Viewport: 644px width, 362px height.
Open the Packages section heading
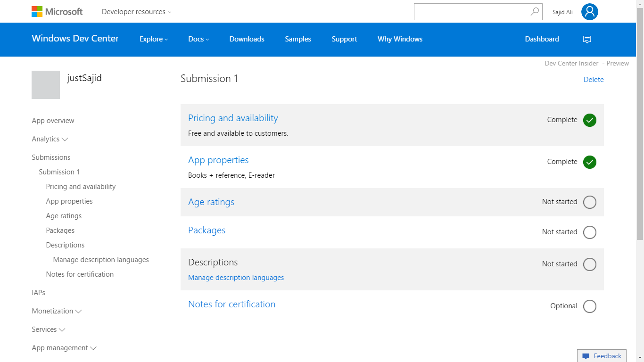click(206, 230)
